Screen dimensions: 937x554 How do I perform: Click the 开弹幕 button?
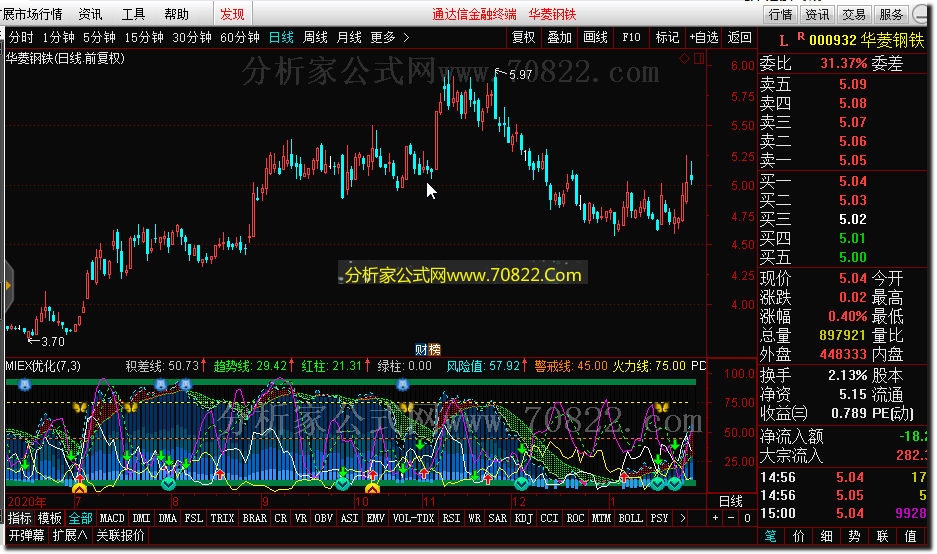(26, 535)
